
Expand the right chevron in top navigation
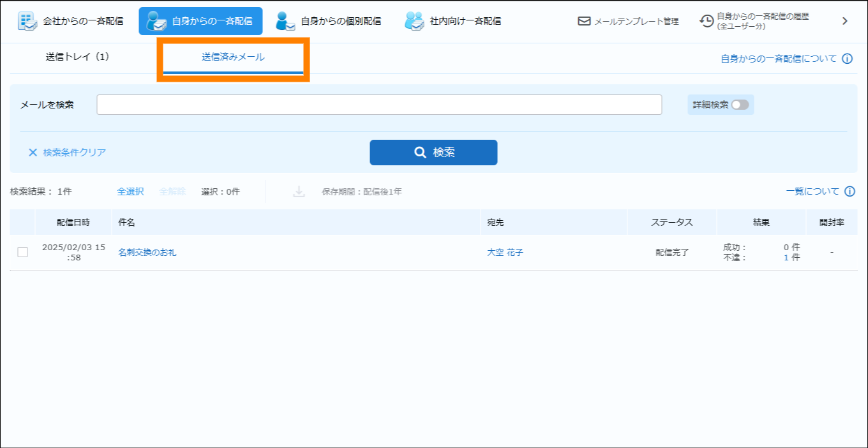845,21
